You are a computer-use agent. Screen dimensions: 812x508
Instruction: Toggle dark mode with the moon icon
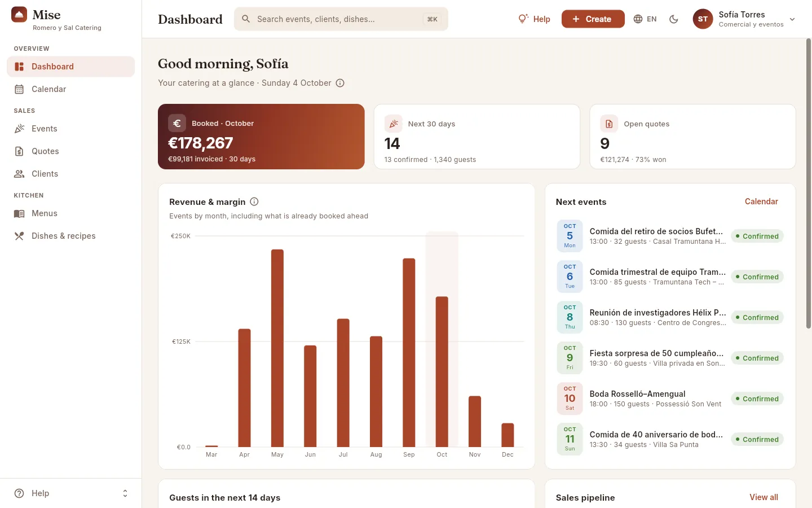[x=673, y=19]
